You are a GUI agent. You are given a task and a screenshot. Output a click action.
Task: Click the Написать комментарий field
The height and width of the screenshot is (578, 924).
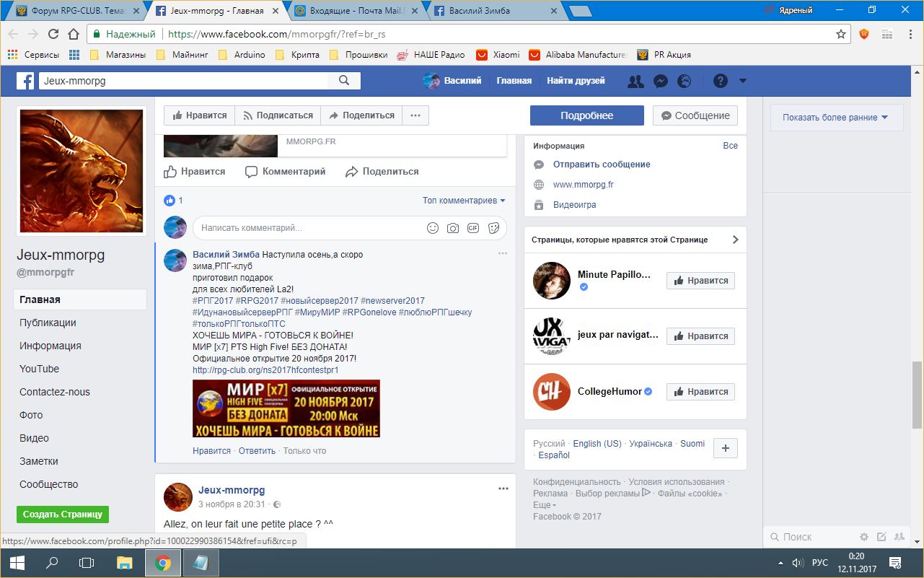pyautogui.click(x=307, y=228)
